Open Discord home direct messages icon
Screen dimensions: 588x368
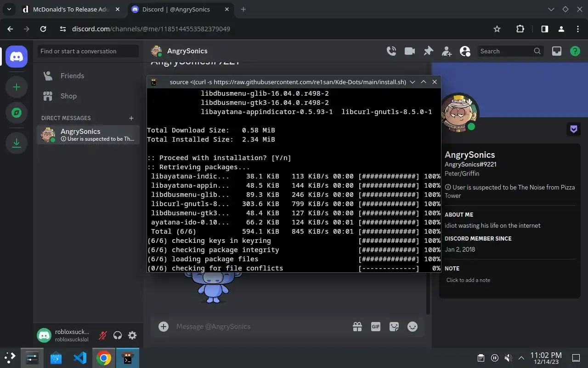pos(17,57)
